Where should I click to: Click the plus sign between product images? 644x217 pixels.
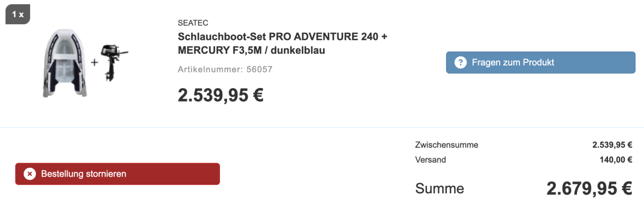94,62
